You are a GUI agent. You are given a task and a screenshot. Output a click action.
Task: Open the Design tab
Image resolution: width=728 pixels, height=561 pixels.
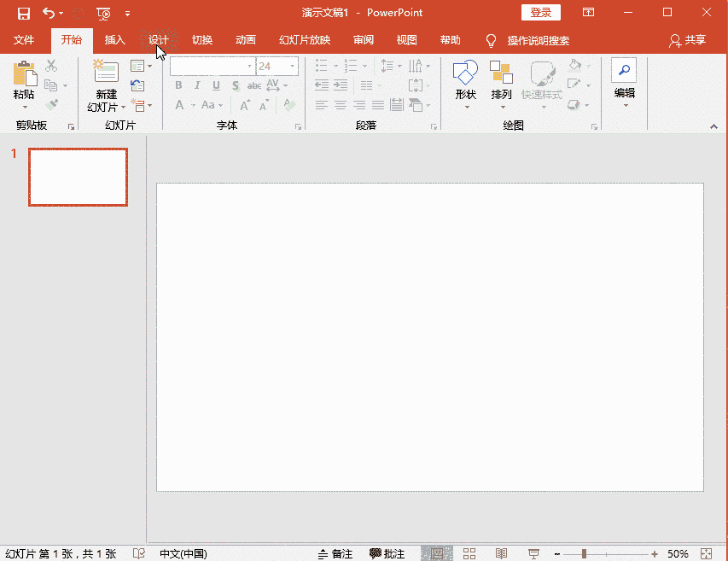coord(159,40)
